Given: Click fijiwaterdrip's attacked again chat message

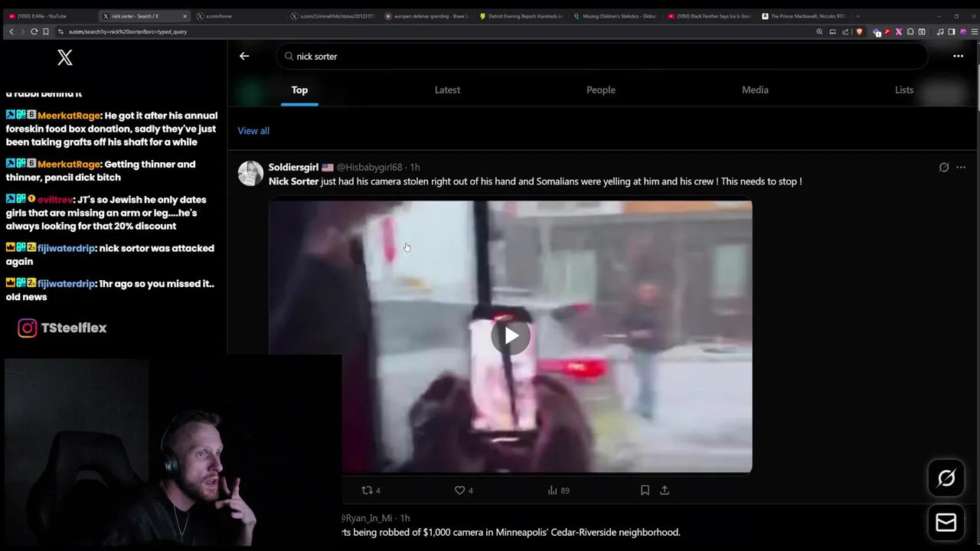Looking at the screenshot, I should [x=110, y=255].
